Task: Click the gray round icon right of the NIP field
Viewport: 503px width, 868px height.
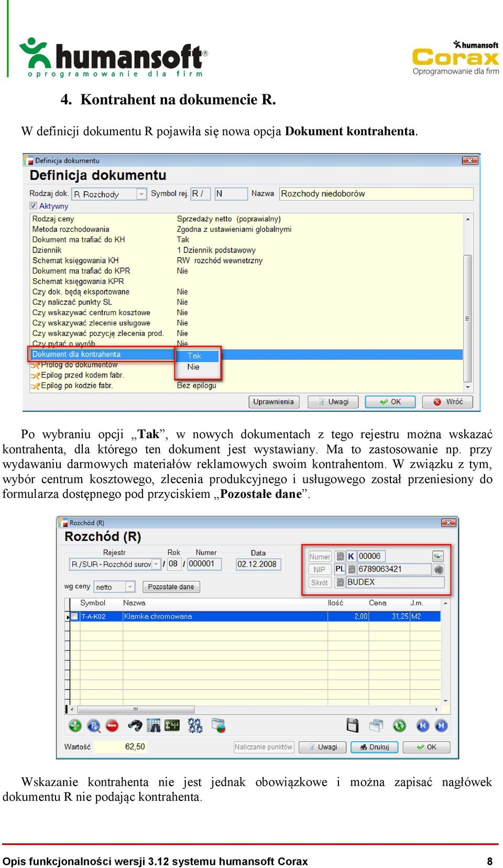Action: [x=439, y=569]
